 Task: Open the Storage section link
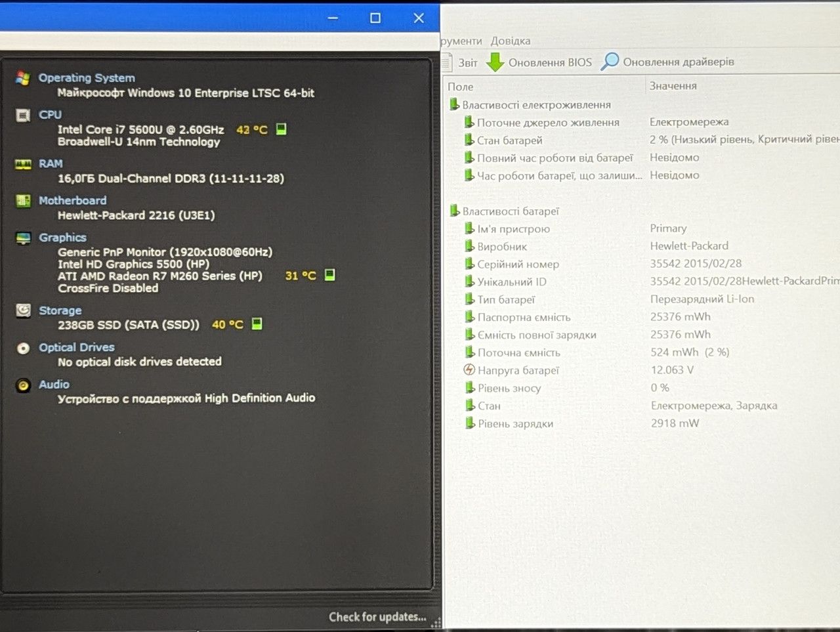[60, 310]
